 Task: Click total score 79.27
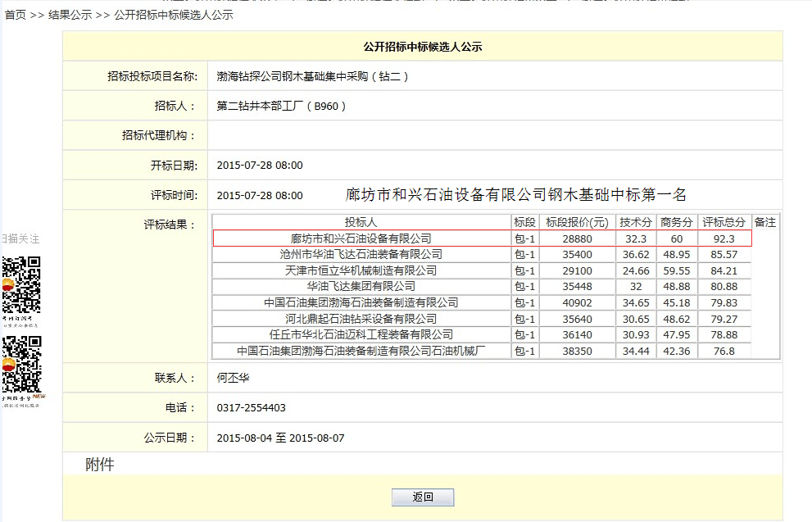coord(724,319)
